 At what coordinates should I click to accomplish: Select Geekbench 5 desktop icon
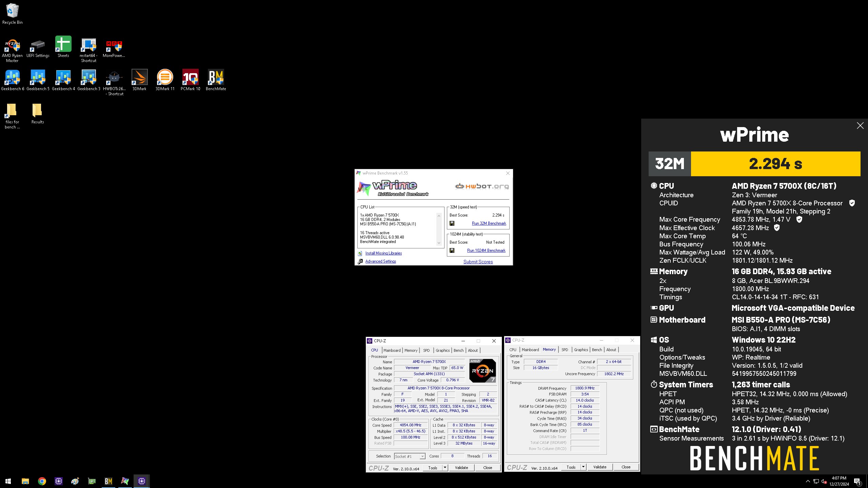coord(38,80)
